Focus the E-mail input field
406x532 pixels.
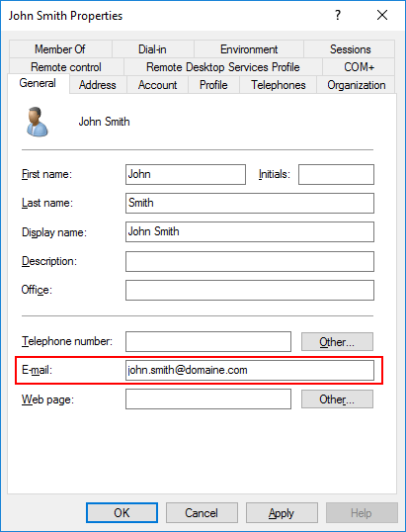tap(250, 370)
